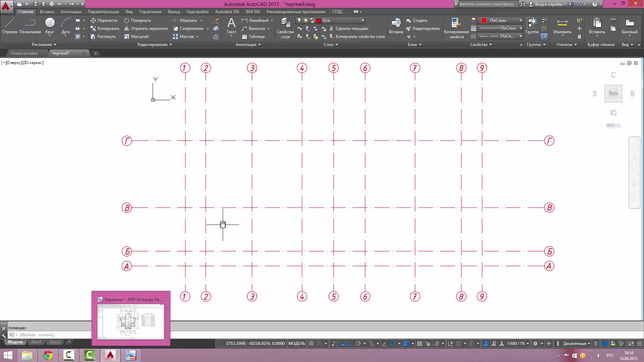
Task: Click the red layer color swatch next to Оси
Action: point(319,20)
